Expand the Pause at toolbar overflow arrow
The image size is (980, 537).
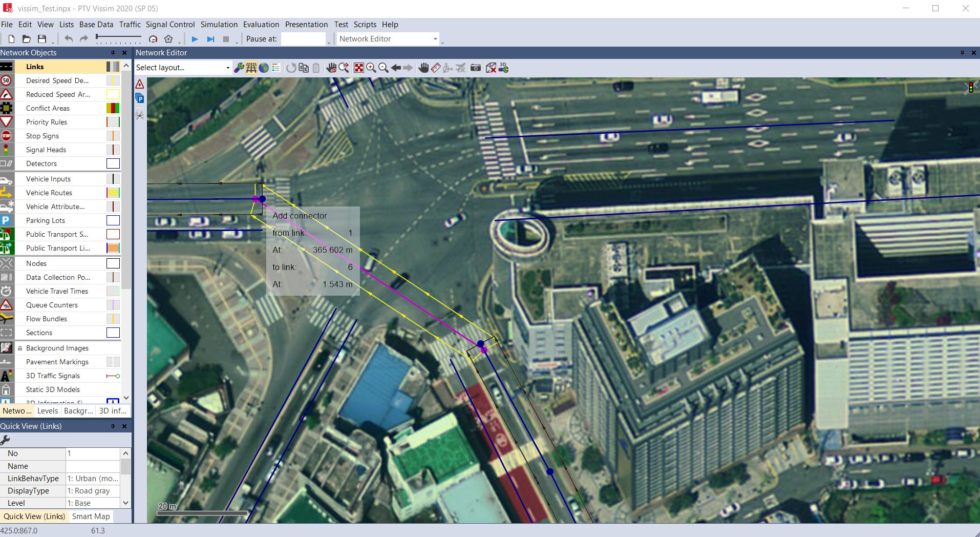coord(329,42)
